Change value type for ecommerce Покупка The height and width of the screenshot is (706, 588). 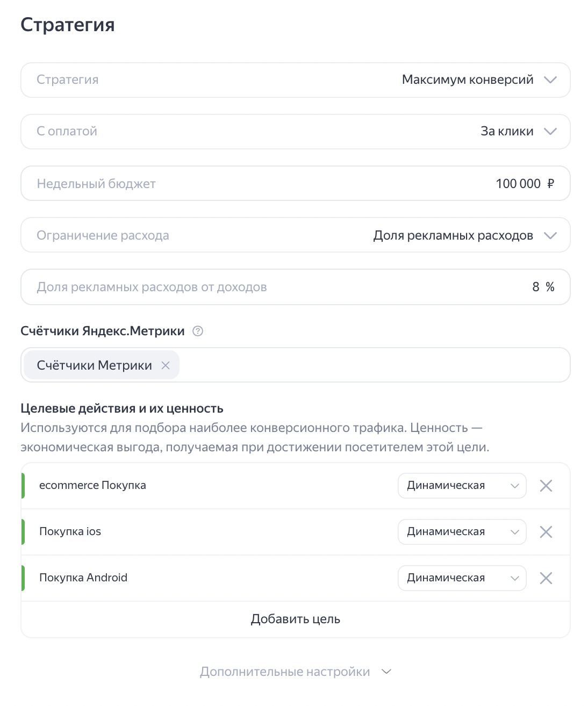point(462,486)
